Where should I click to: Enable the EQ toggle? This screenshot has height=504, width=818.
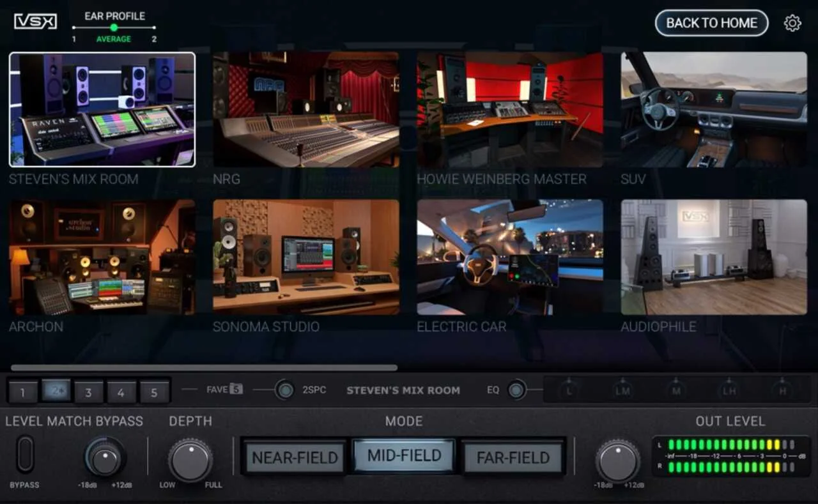(516, 390)
